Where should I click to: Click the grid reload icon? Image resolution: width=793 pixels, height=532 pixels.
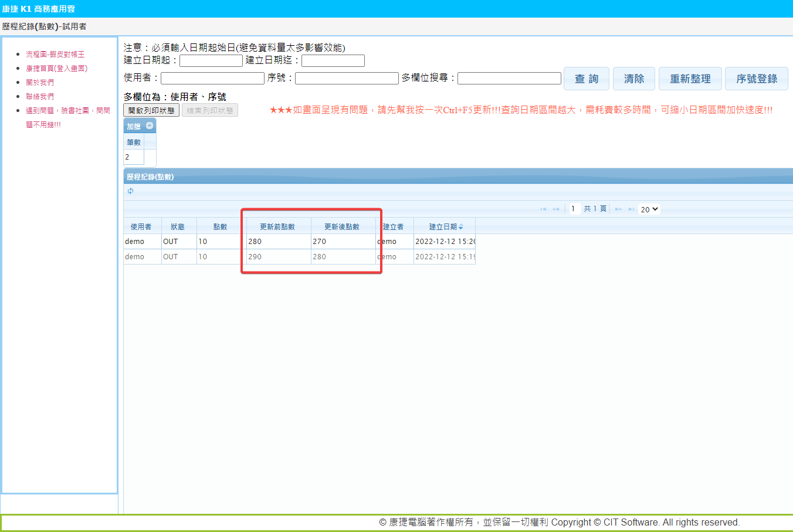pos(130,191)
